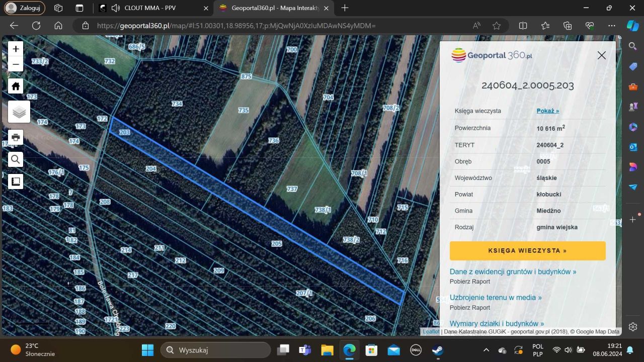Add page to favorites with star icon

pyautogui.click(x=497, y=26)
